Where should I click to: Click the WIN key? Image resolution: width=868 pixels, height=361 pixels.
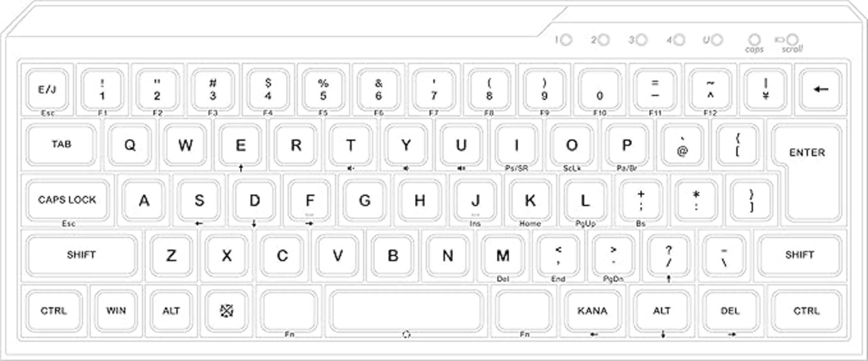116,311
